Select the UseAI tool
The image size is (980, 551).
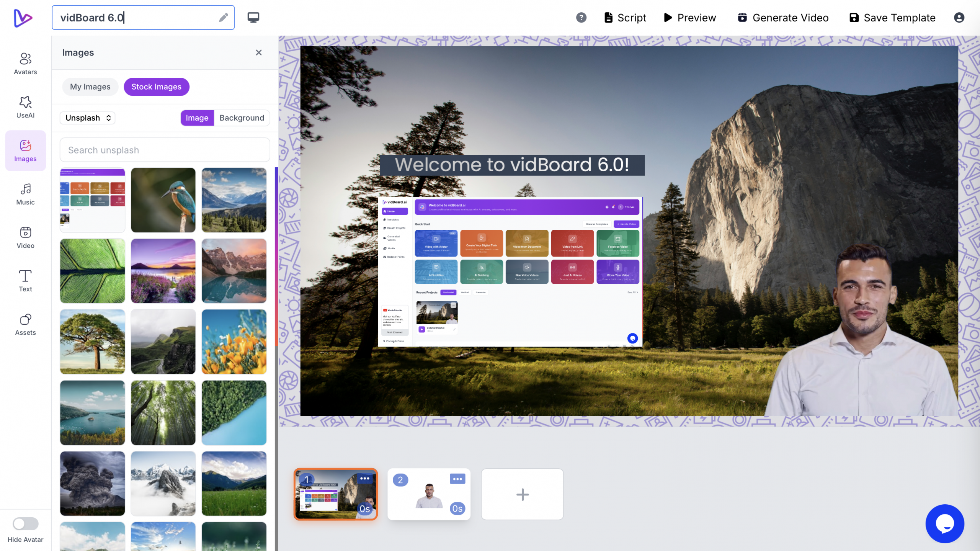point(25,107)
